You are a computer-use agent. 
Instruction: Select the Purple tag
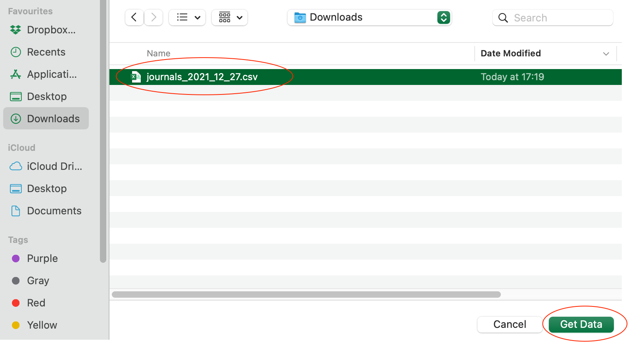(42, 258)
